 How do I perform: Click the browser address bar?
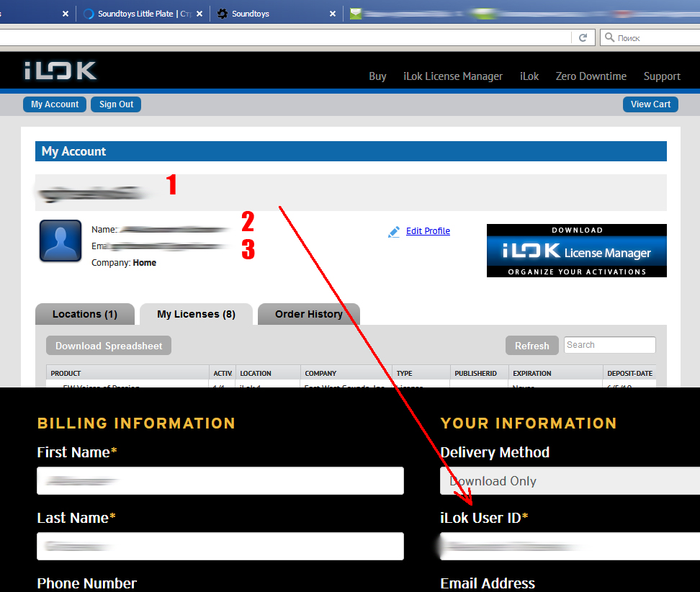286,38
